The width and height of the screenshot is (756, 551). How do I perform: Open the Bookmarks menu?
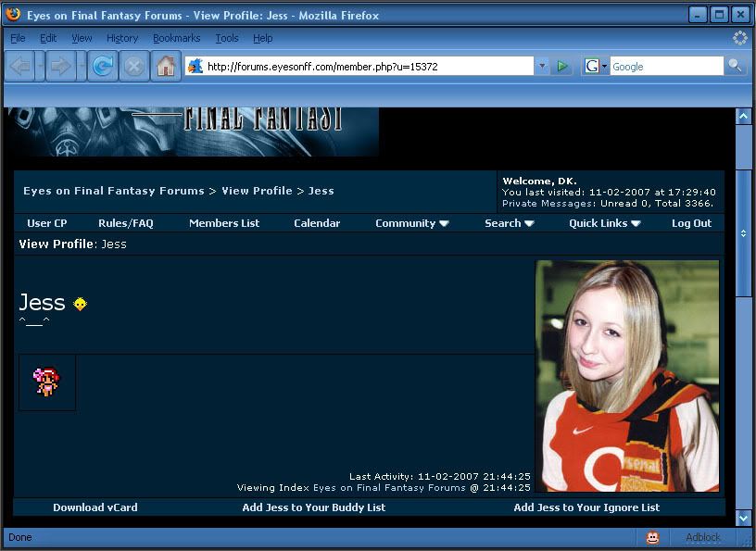point(176,38)
